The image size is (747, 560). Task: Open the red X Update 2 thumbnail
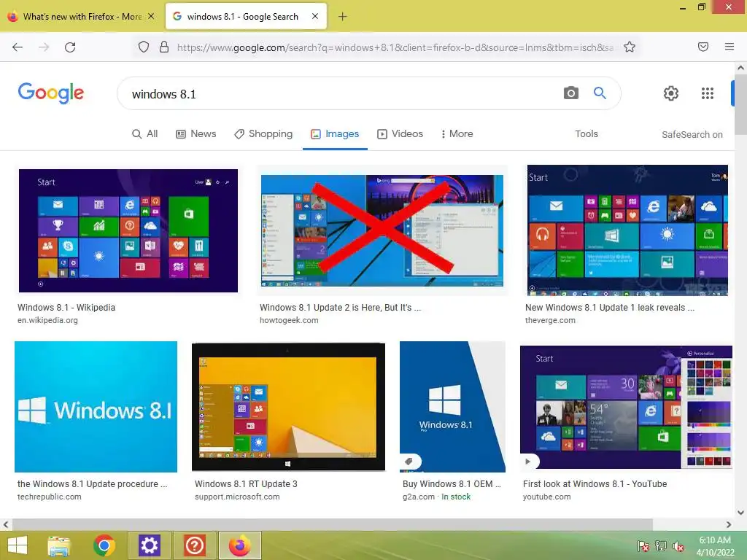click(382, 230)
